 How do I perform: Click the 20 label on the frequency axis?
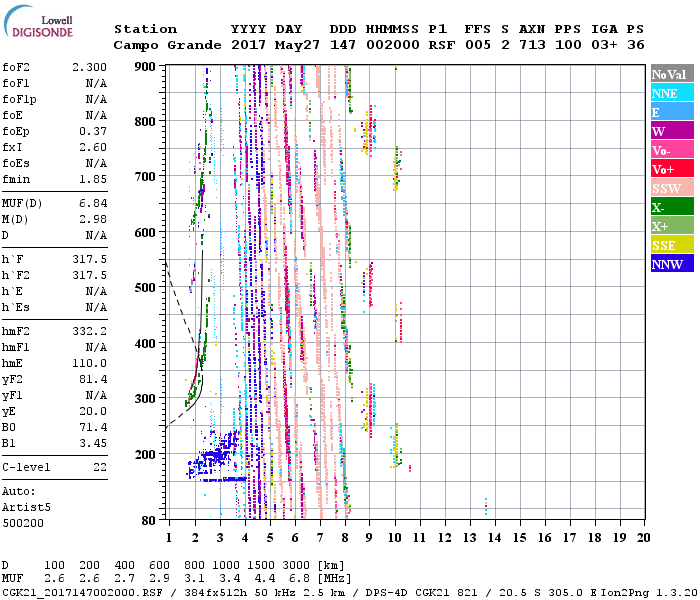(x=642, y=539)
